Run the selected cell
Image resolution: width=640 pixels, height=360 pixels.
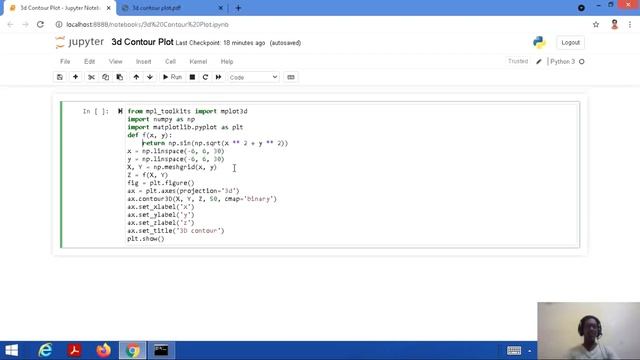click(x=172, y=77)
